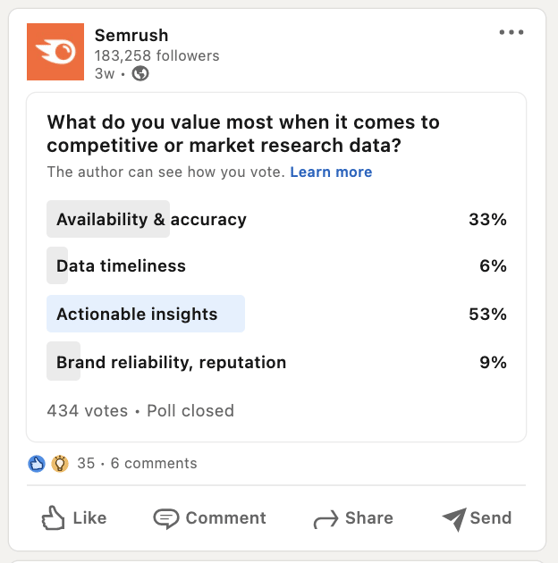Select Actionable insights poll option
This screenshot has width=558, height=563.
(x=276, y=314)
